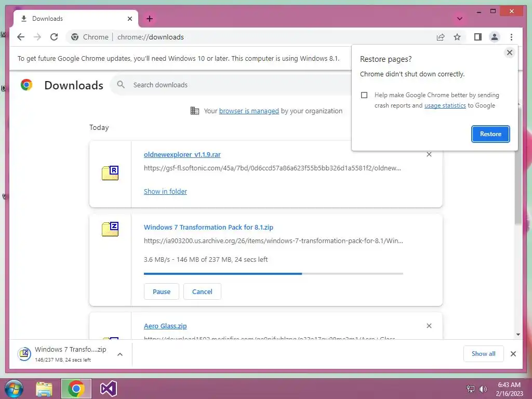532x399 pixels.
Task: Remove oldnewexplorer download from list
Action: tap(429, 154)
